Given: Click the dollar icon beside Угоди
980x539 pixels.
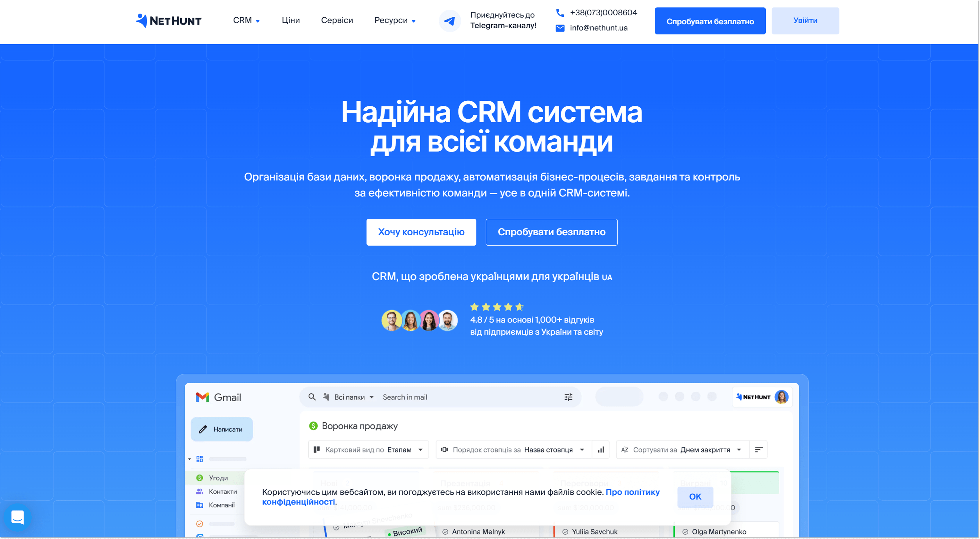Looking at the screenshot, I should (200, 478).
